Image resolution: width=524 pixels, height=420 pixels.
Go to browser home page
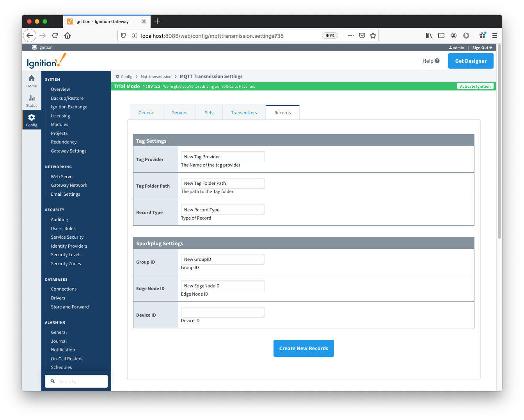tap(67, 35)
